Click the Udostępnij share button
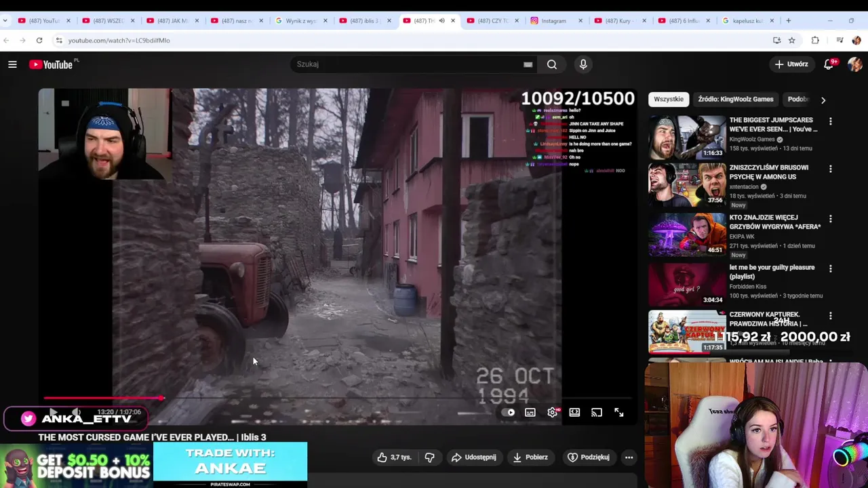The image size is (868, 488). (473, 457)
